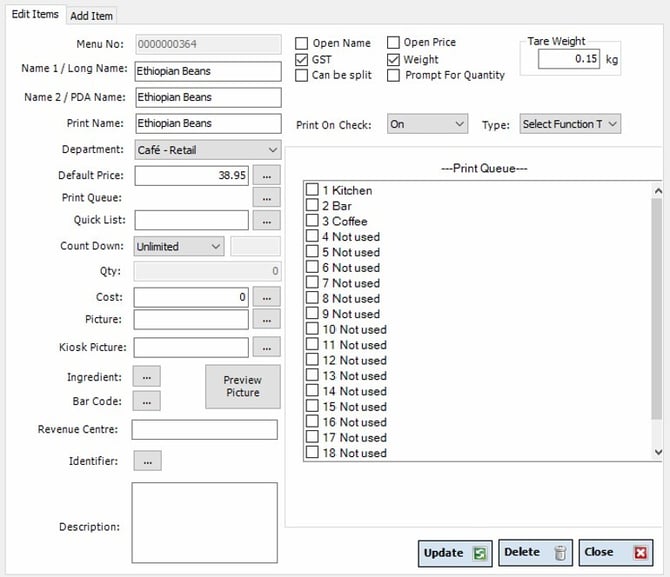Open the Print On Check dropdown
670x577 pixels.
click(x=427, y=124)
